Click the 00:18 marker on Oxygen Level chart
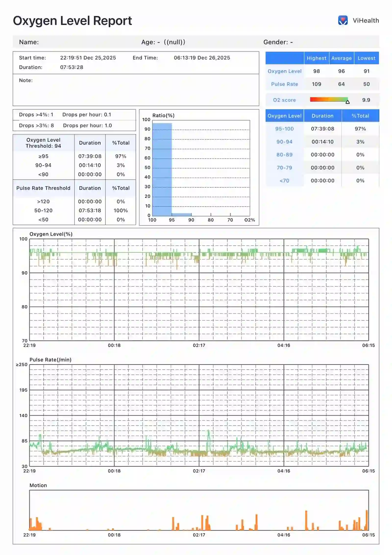This screenshot has height=555, width=392. [114, 345]
